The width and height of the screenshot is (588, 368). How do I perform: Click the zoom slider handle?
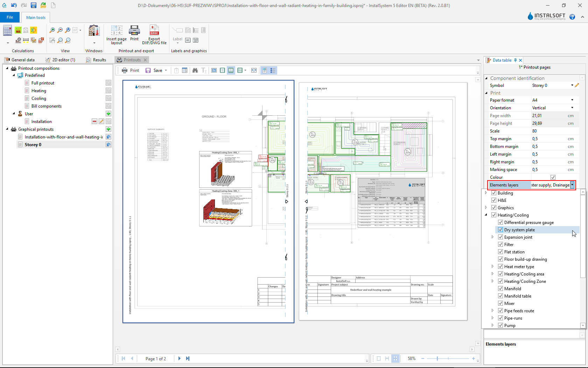pyautogui.click(x=437, y=359)
